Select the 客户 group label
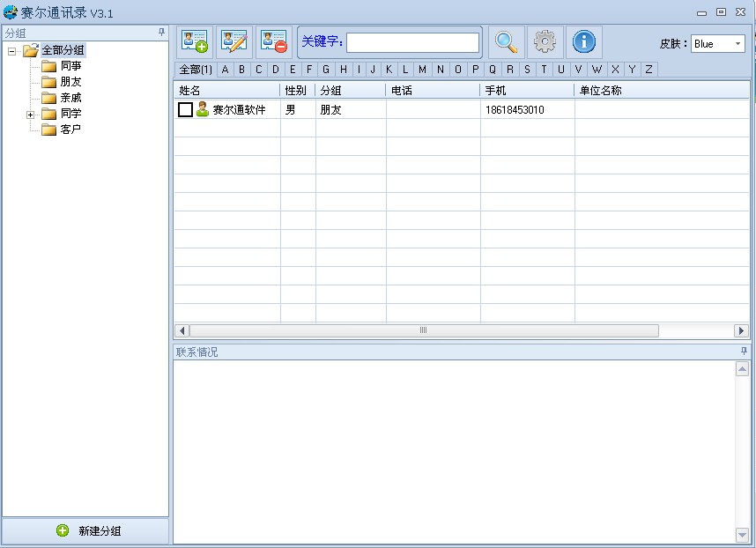756x548 pixels. coord(70,130)
